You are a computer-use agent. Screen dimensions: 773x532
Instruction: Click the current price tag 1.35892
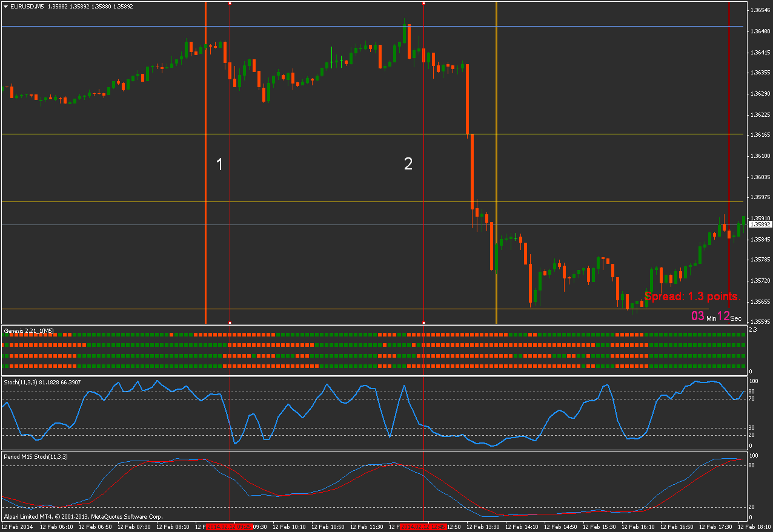(760, 225)
